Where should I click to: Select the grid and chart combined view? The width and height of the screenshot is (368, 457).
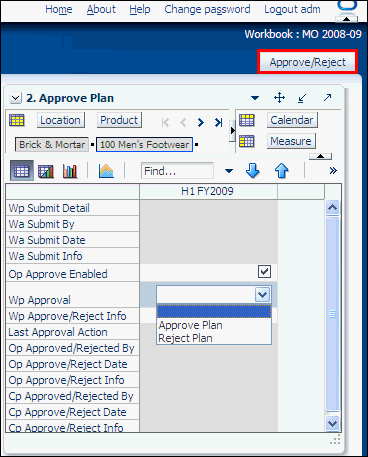[x=46, y=171]
